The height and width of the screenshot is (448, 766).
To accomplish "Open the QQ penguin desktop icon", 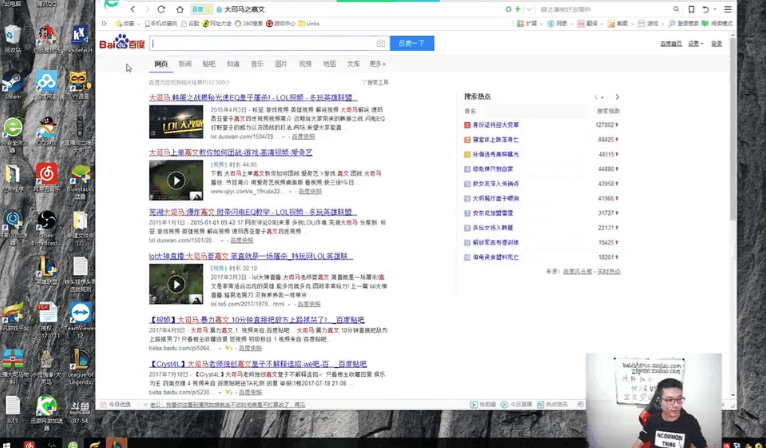I will coord(46,132).
